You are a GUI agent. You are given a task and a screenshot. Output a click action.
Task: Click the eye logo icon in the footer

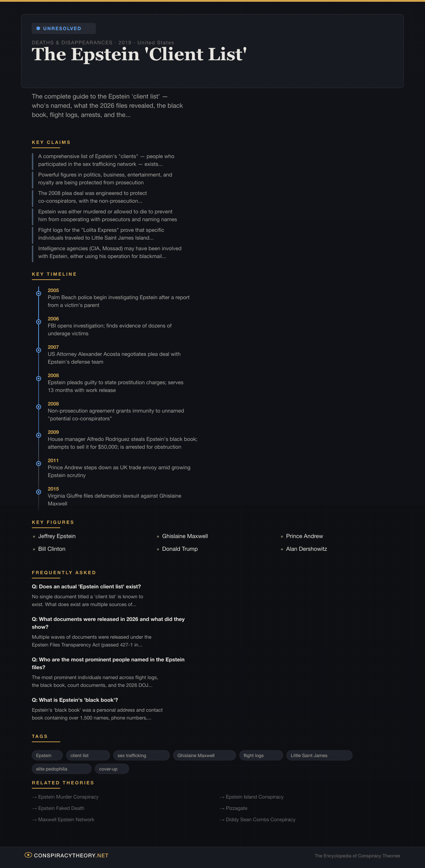(28, 855)
